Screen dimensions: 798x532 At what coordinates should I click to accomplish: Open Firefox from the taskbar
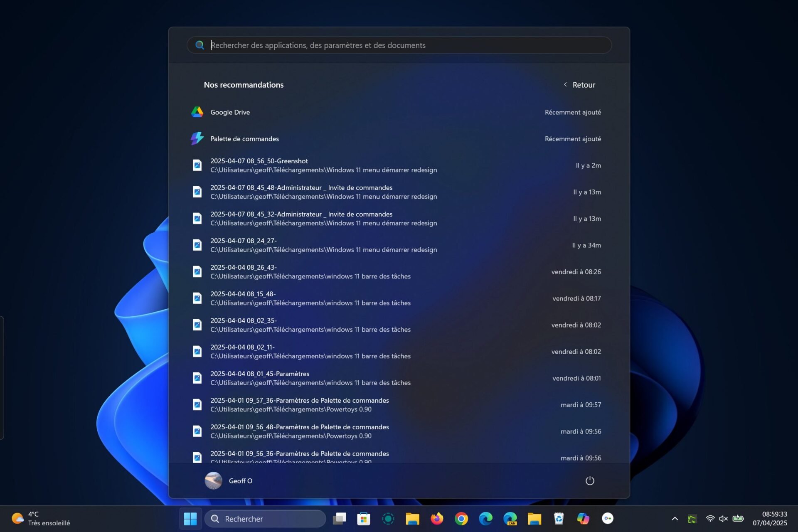[437, 519]
